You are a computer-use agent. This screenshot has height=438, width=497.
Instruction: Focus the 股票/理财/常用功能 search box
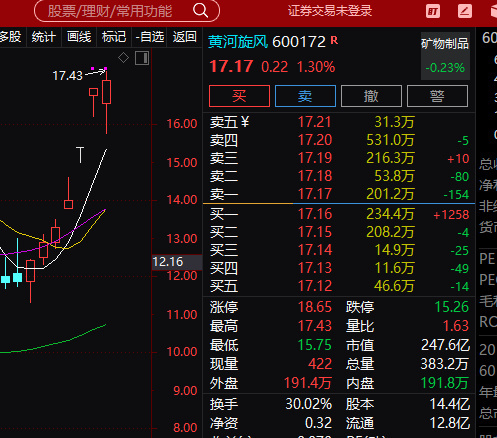127,11
